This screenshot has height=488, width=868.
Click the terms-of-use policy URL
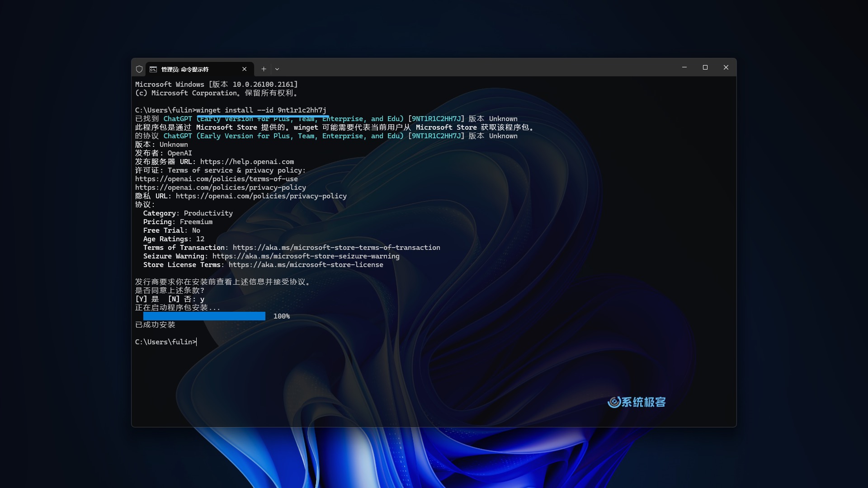[217, 179]
